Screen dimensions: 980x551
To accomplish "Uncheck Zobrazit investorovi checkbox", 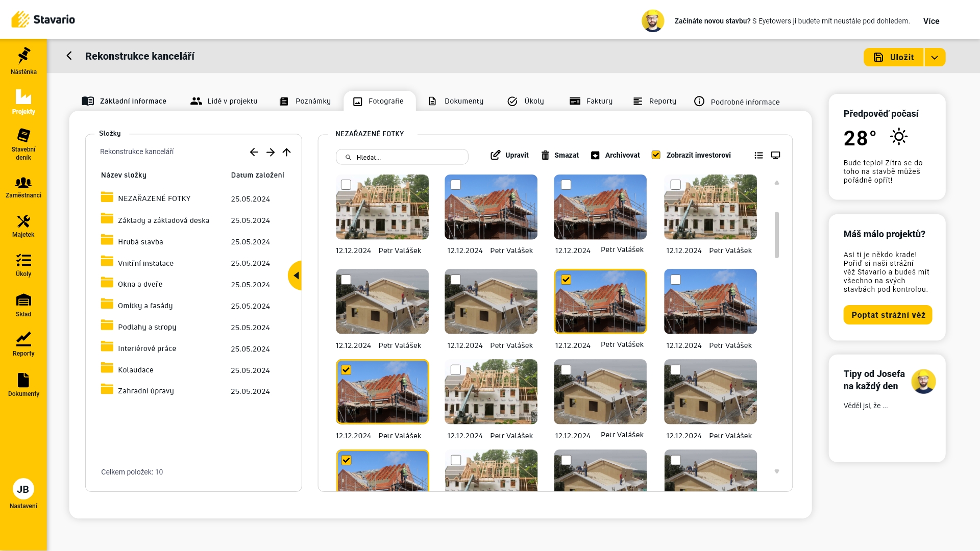I will pyautogui.click(x=656, y=156).
